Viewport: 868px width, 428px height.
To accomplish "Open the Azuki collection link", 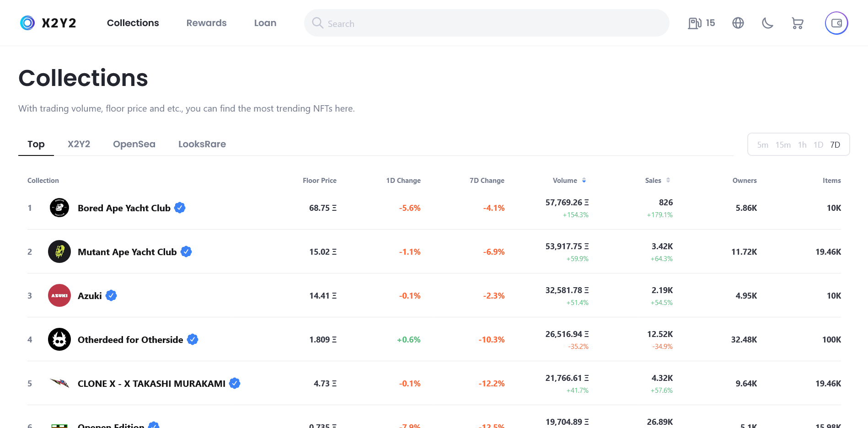I will (x=90, y=296).
